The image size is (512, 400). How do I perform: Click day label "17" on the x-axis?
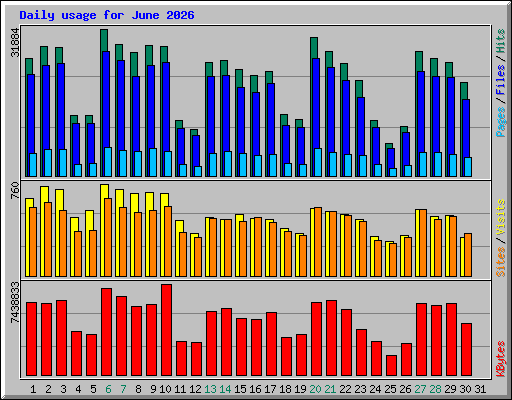click(270, 389)
